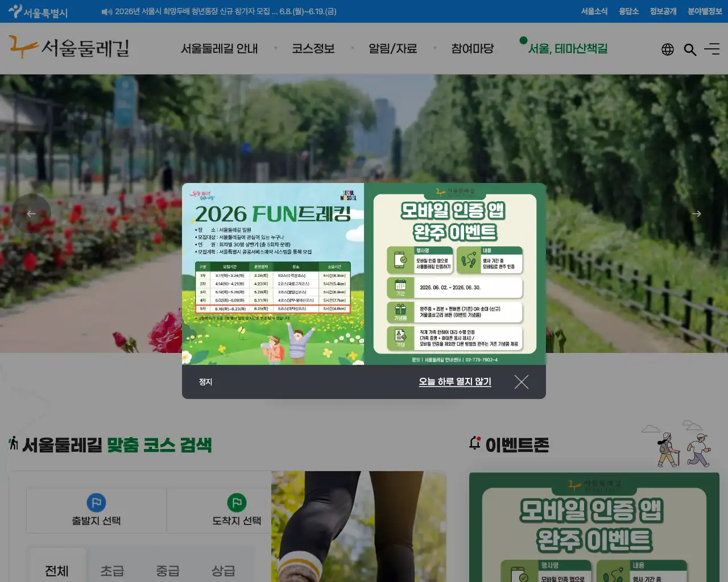Click the 도착지 선택 flag icon

click(x=237, y=502)
